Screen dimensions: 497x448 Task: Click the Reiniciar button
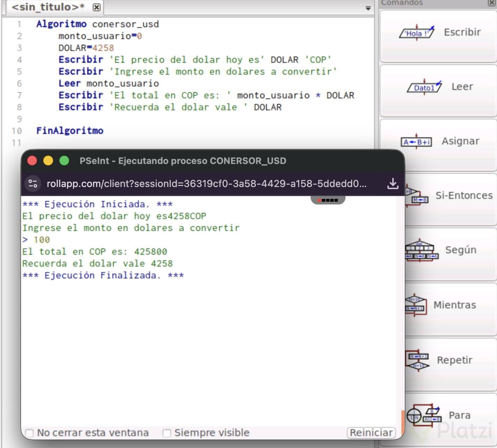(371, 433)
